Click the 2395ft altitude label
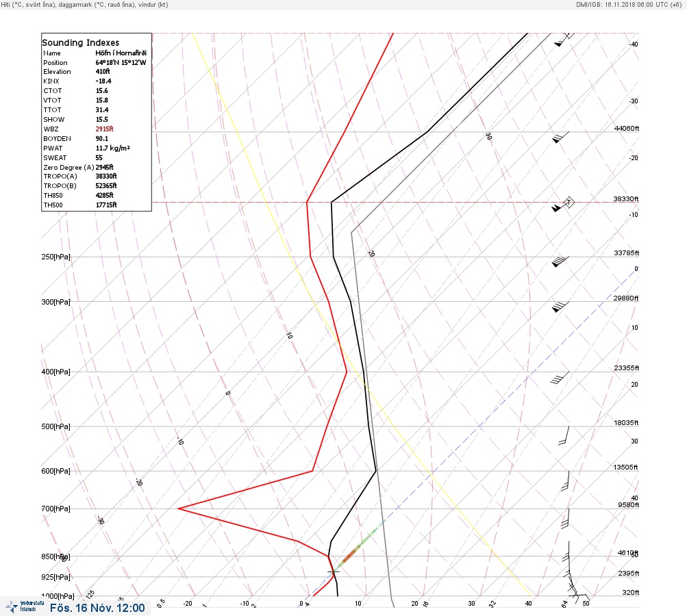 (x=628, y=573)
